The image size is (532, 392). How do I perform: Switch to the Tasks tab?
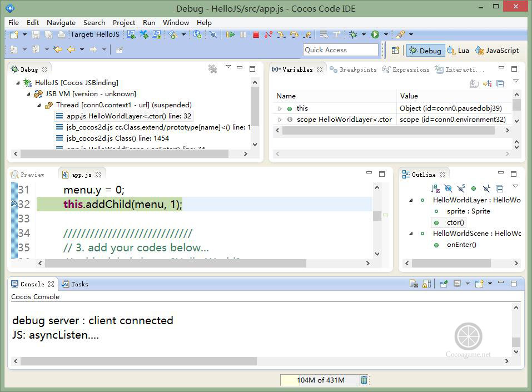point(75,284)
